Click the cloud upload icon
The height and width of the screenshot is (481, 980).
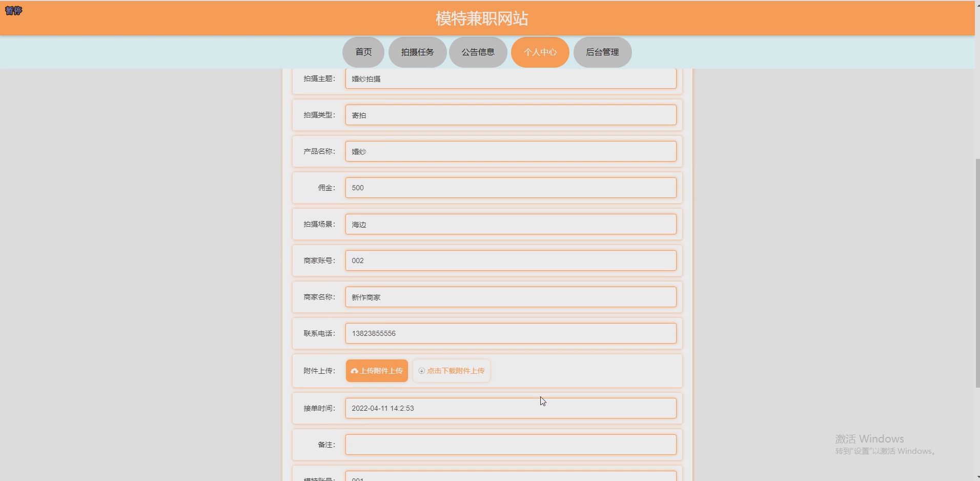pyautogui.click(x=354, y=371)
